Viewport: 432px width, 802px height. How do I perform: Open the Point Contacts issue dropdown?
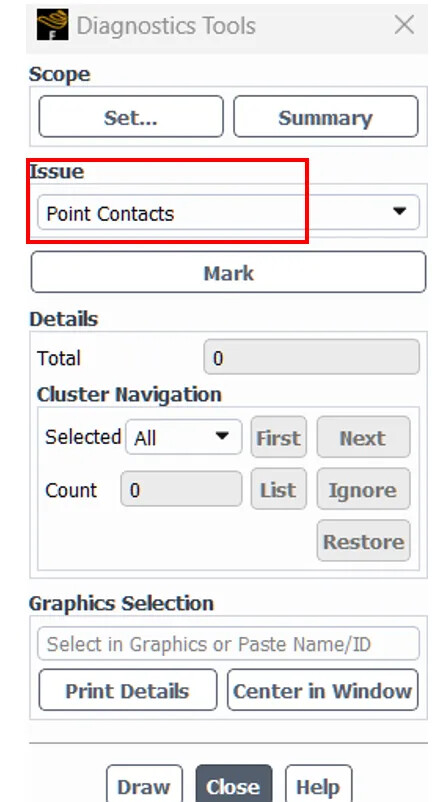coord(228,212)
